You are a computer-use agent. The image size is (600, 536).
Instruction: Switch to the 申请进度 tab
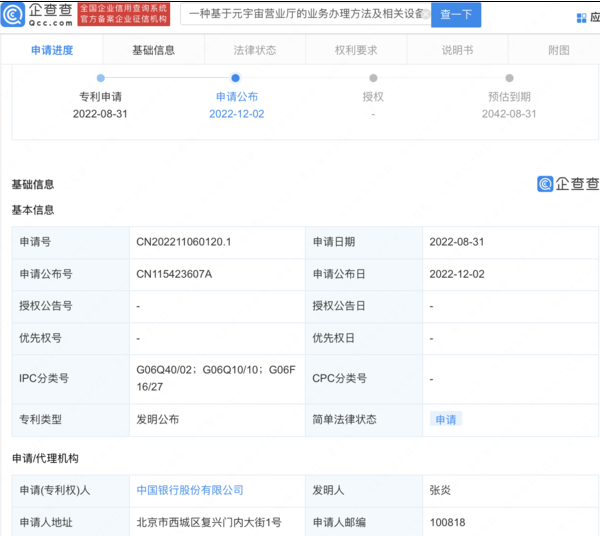(x=52, y=50)
